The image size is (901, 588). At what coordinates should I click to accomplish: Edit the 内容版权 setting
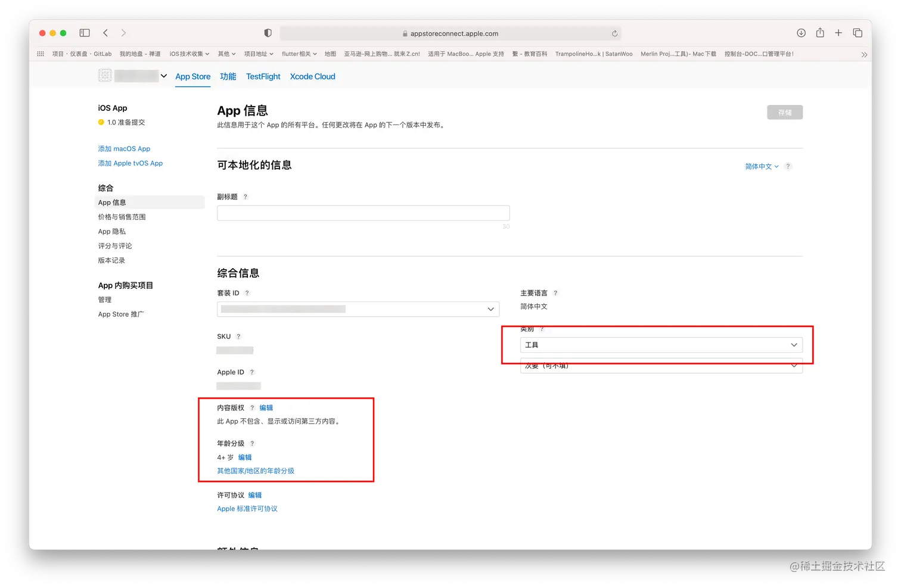[266, 408]
